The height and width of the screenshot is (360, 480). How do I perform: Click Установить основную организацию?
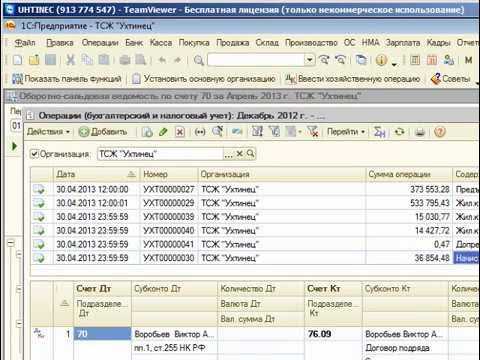[x=204, y=79]
